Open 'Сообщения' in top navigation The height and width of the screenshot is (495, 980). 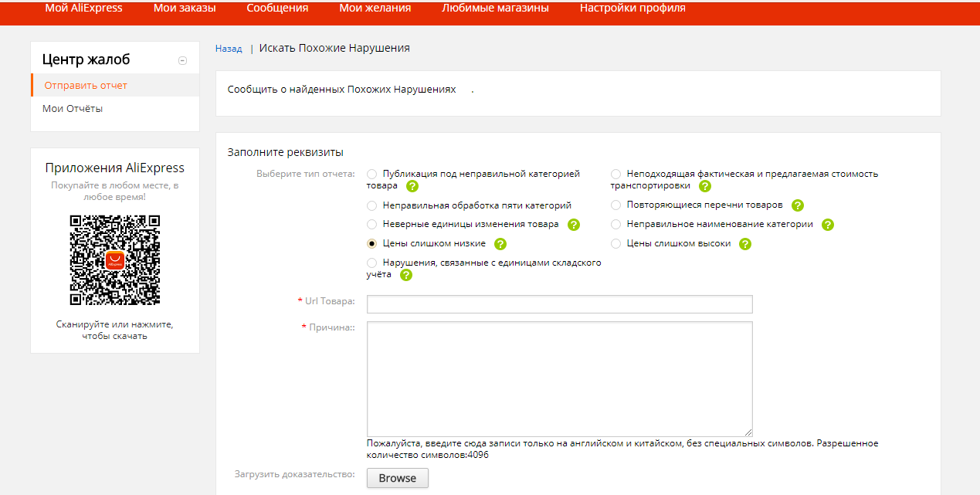coord(277,8)
